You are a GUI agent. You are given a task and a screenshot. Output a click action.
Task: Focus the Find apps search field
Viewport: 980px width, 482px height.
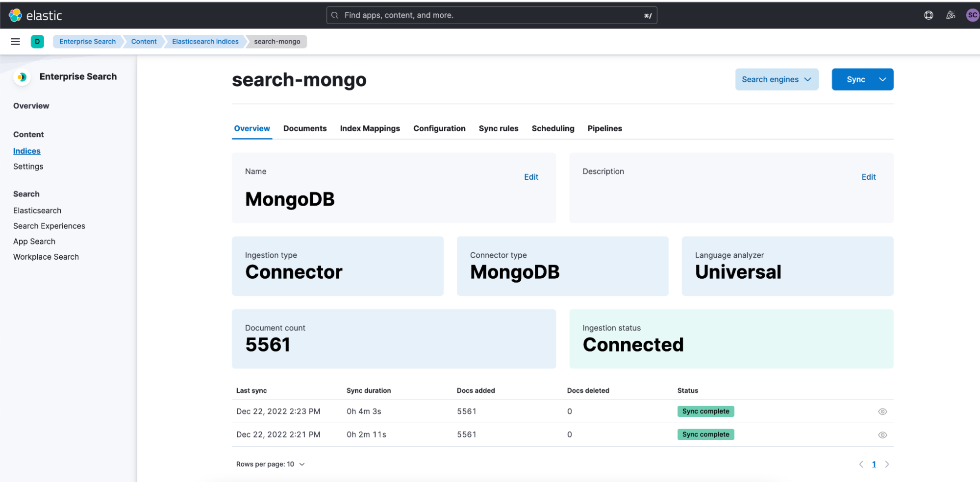492,15
